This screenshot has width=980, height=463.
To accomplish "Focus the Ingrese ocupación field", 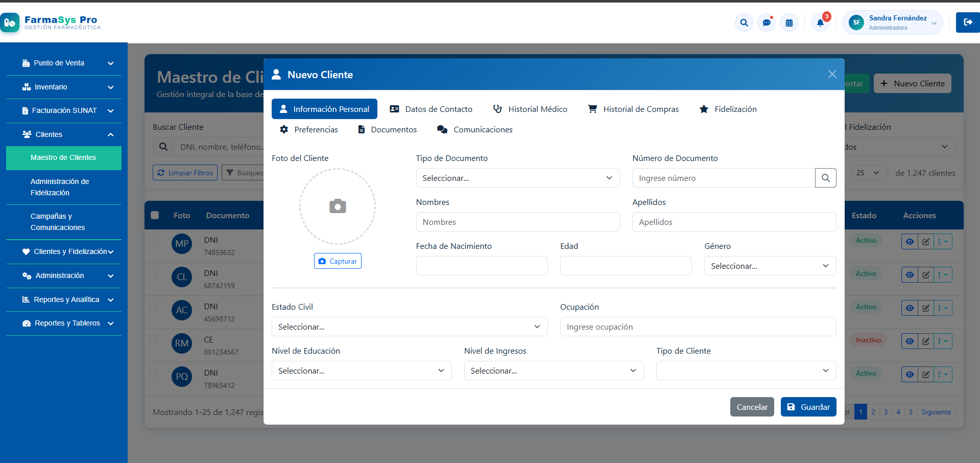I will click(x=698, y=327).
